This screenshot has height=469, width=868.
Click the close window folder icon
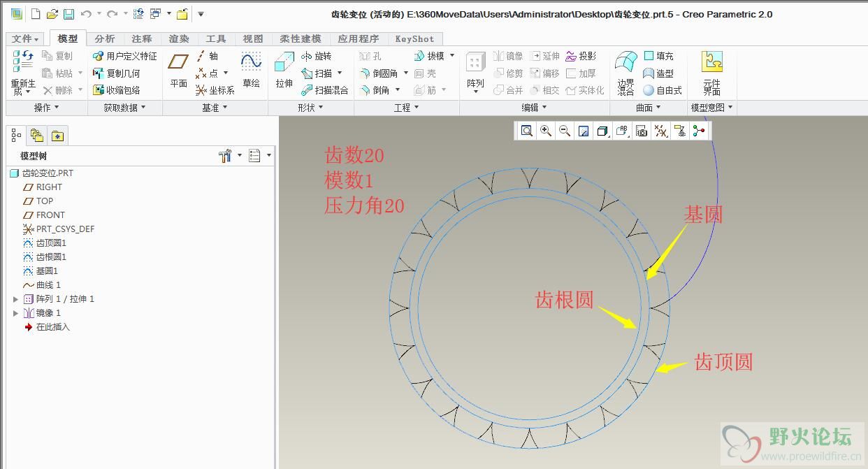(x=182, y=13)
